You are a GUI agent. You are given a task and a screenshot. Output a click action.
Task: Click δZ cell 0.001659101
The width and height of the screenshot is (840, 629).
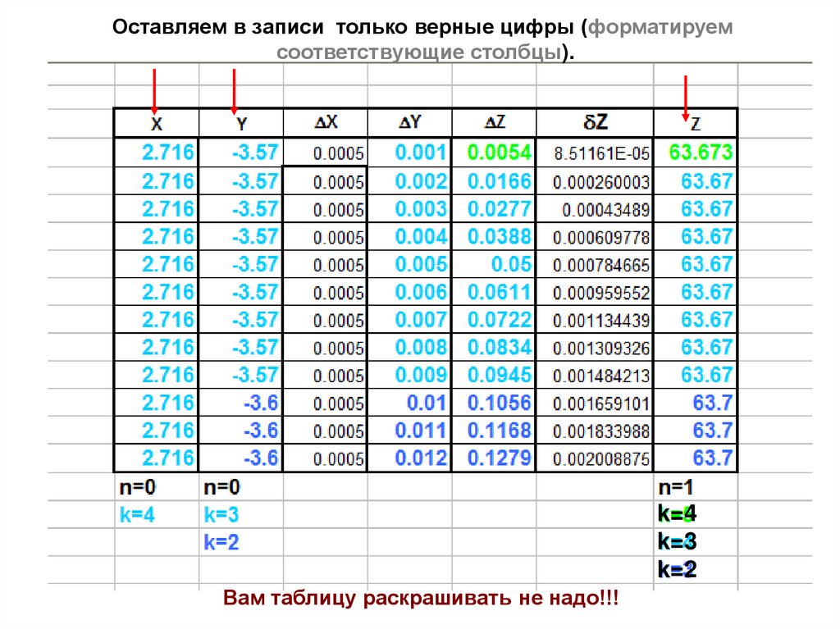pyautogui.click(x=595, y=404)
